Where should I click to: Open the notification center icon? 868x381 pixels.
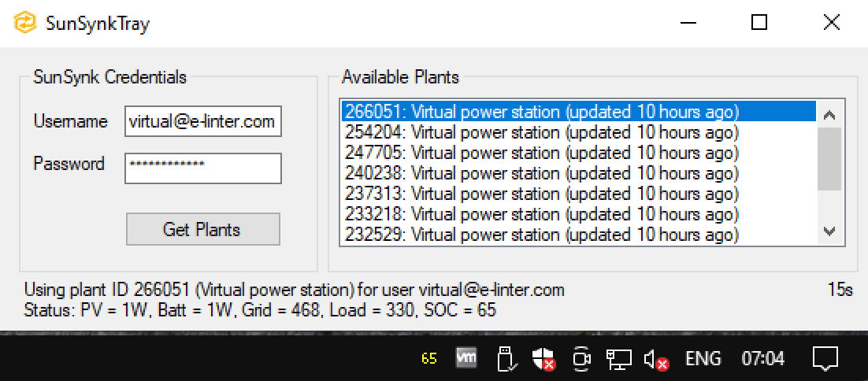tap(825, 359)
